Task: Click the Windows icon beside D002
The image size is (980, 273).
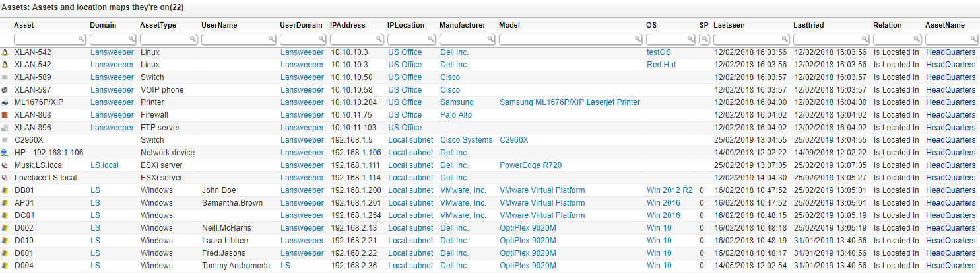Action: (x=5, y=228)
